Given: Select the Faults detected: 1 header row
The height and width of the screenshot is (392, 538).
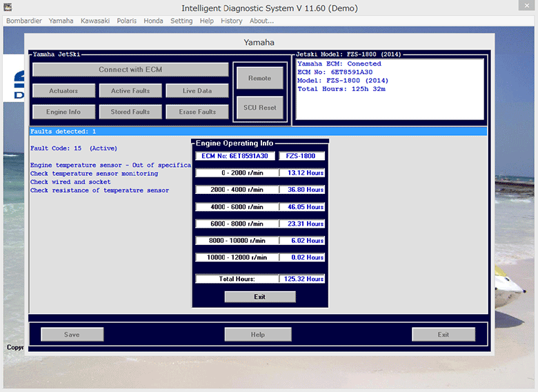Looking at the screenshot, I should tap(258, 131).
